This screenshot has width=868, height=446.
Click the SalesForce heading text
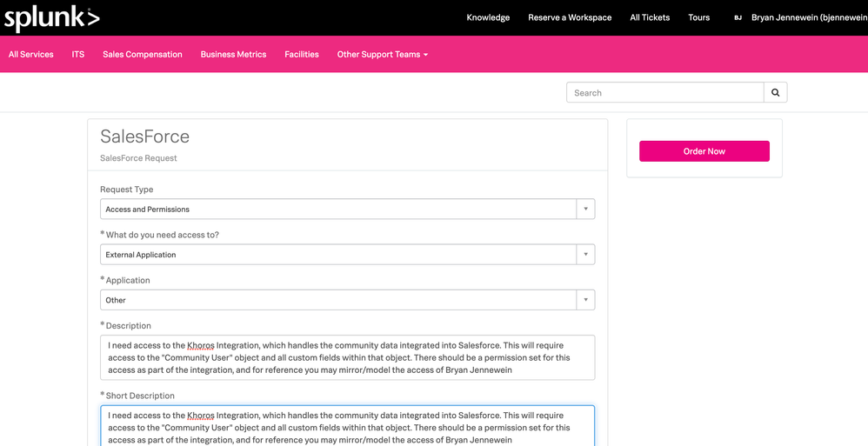144,136
